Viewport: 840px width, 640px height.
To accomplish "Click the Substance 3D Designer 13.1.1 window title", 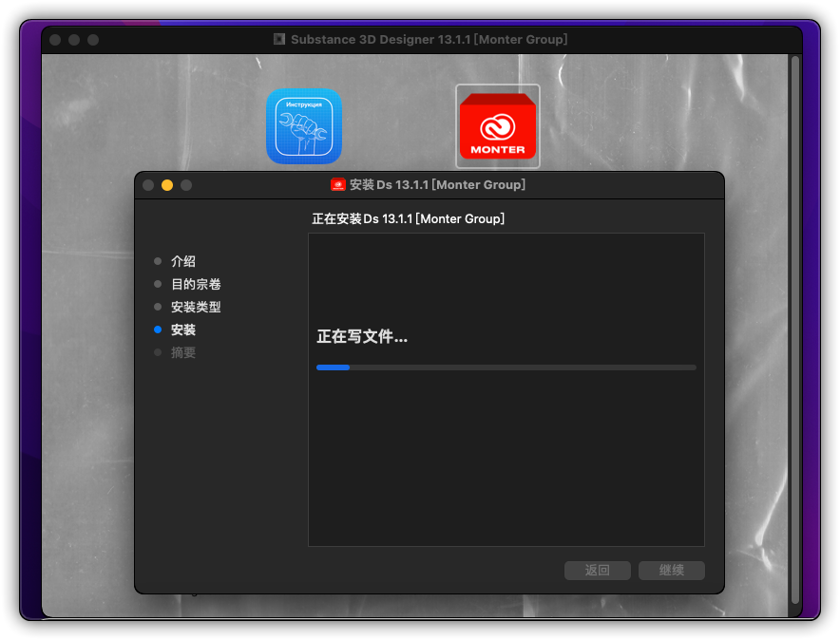I will click(430, 40).
